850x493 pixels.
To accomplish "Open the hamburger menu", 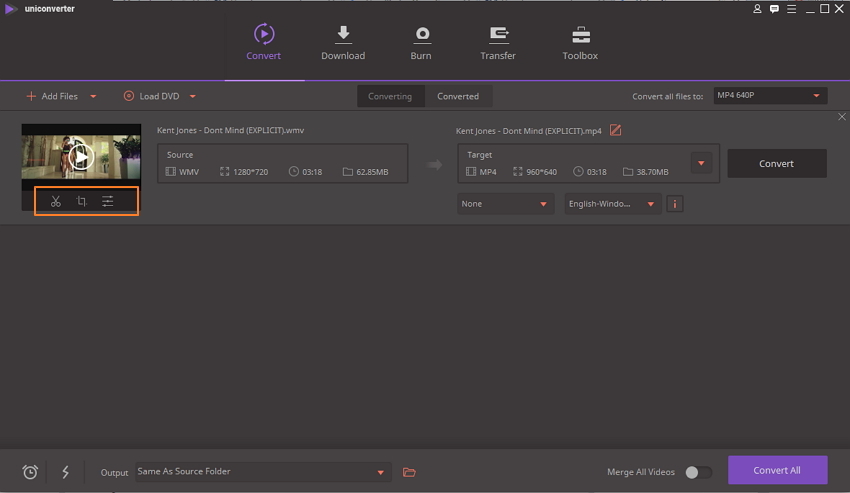I will (x=791, y=9).
